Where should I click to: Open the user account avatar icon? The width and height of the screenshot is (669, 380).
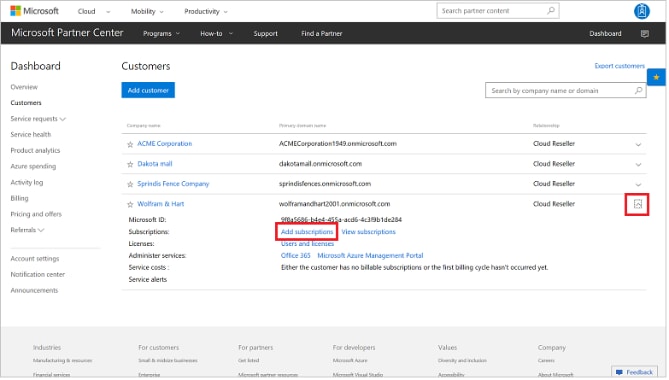(x=643, y=11)
